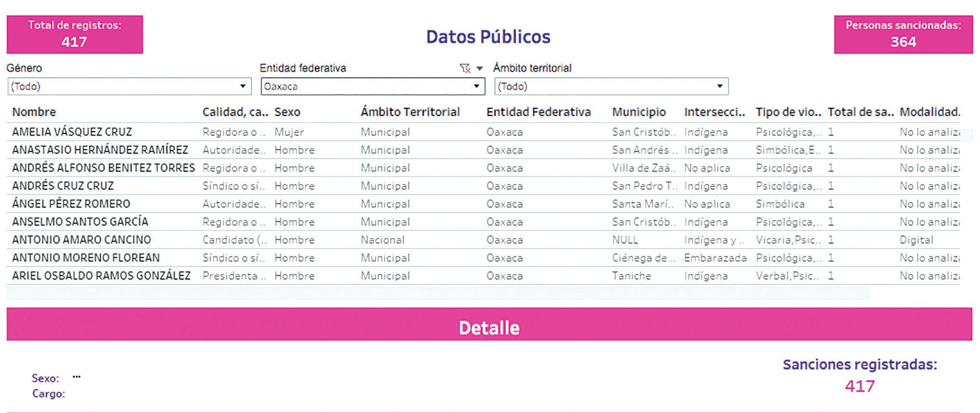Select the row AMELIA VÁSQUEZ CRUZ

pyautogui.click(x=483, y=132)
